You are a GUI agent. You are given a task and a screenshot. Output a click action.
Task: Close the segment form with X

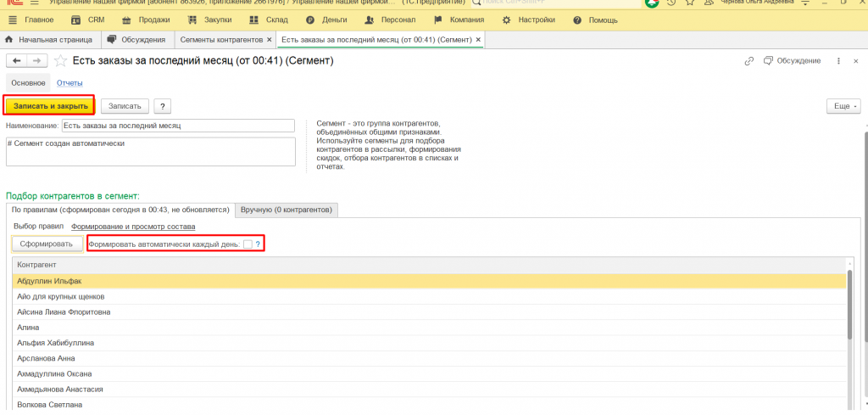pos(856,61)
